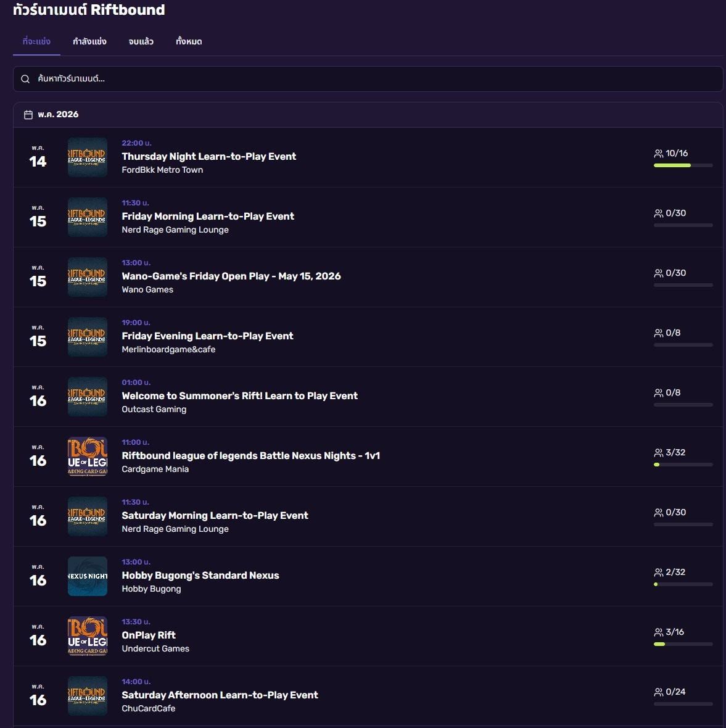This screenshot has width=726, height=728.
Task: Open Hobby Bugong's Standard Nexus link
Action: [x=200, y=576]
